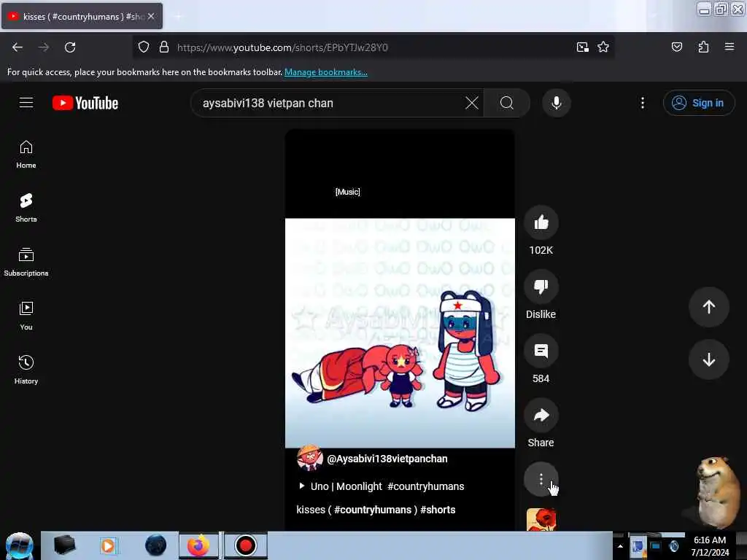Click the #countryhumans hashtag in the title

pyautogui.click(x=373, y=510)
